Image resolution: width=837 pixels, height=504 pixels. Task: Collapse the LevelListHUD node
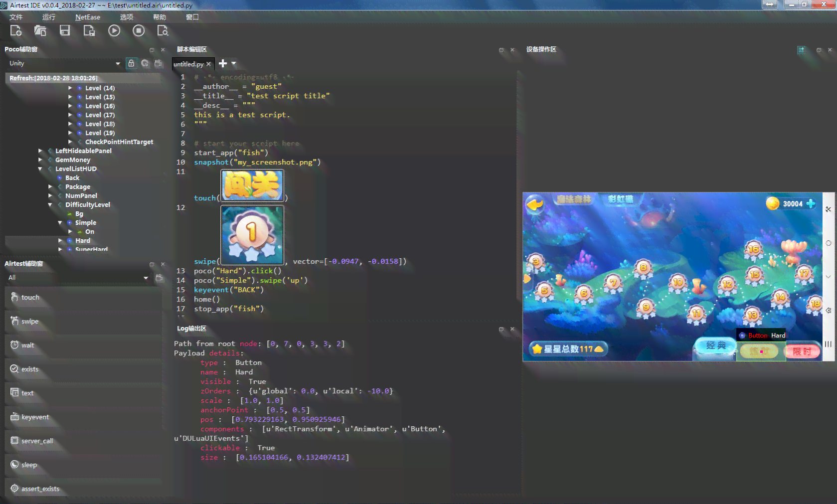40,169
